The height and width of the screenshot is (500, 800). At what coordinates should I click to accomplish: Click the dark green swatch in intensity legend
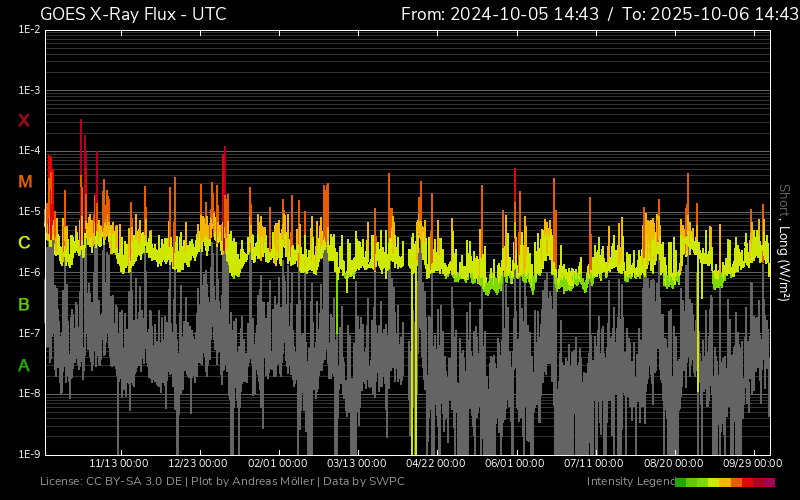(680, 482)
